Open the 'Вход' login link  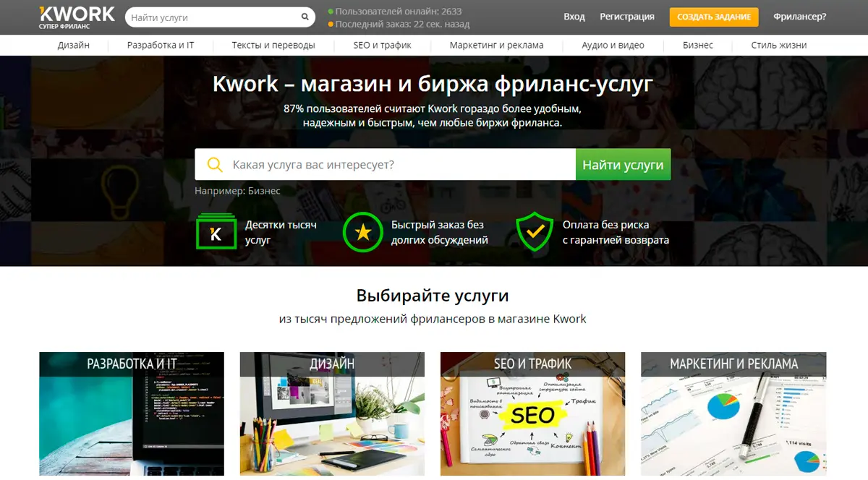574,17
